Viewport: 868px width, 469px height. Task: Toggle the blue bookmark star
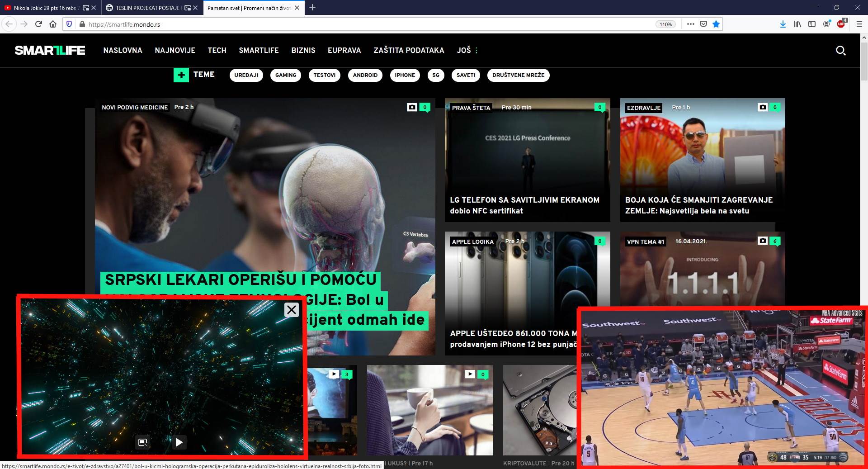[716, 24]
